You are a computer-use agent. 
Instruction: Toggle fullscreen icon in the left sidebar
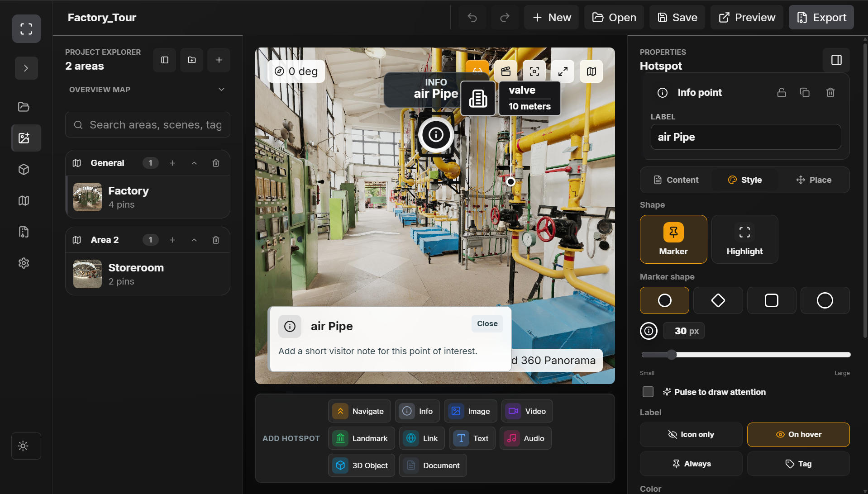pyautogui.click(x=26, y=29)
